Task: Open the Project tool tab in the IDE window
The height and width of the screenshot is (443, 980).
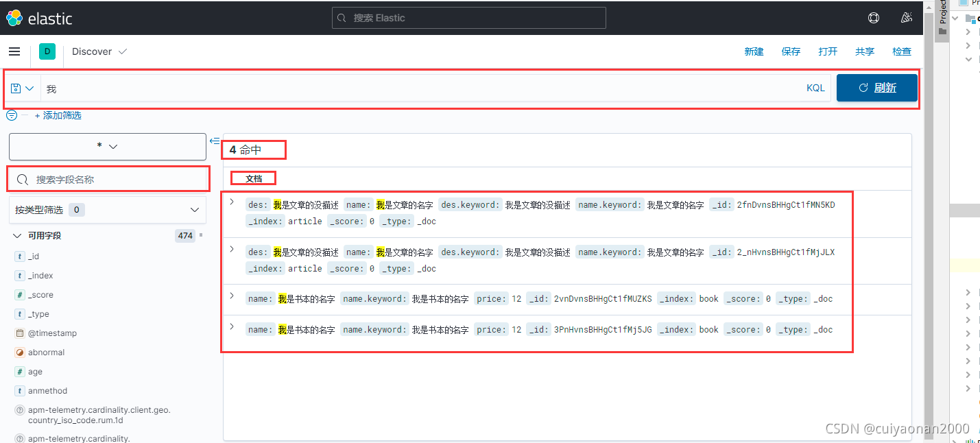Action: click(943, 19)
